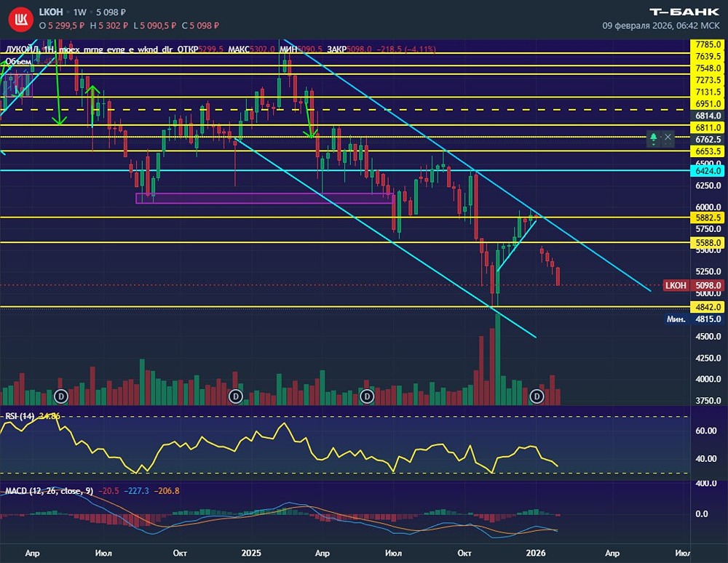This screenshot has height=563, width=728.
Task: Click the MACD value -227.3
Action: [x=137, y=491]
